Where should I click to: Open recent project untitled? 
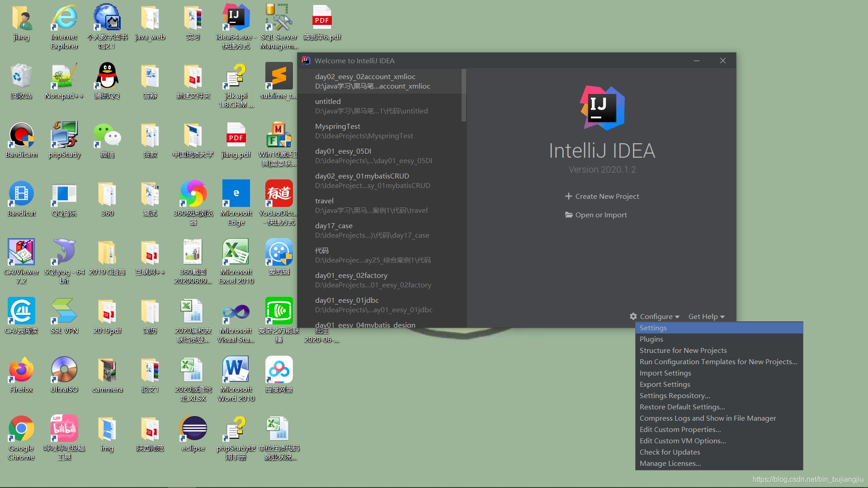[380, 106]
